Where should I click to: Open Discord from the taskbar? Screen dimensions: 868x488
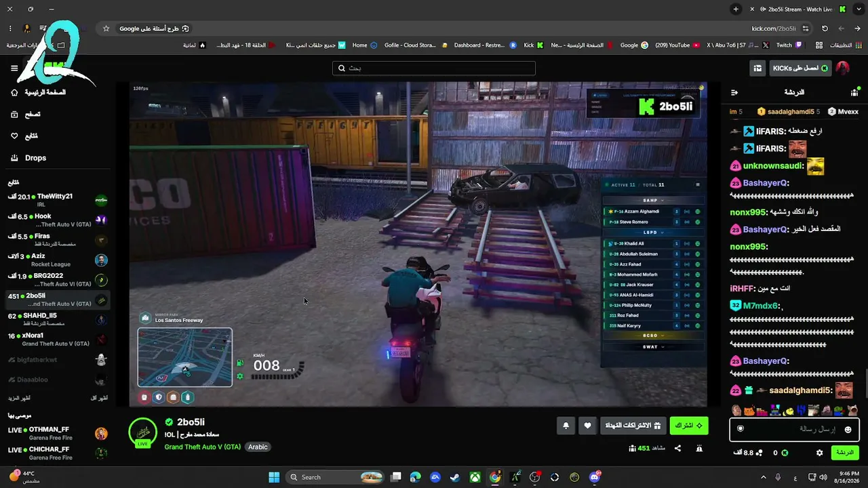point(595,477)
